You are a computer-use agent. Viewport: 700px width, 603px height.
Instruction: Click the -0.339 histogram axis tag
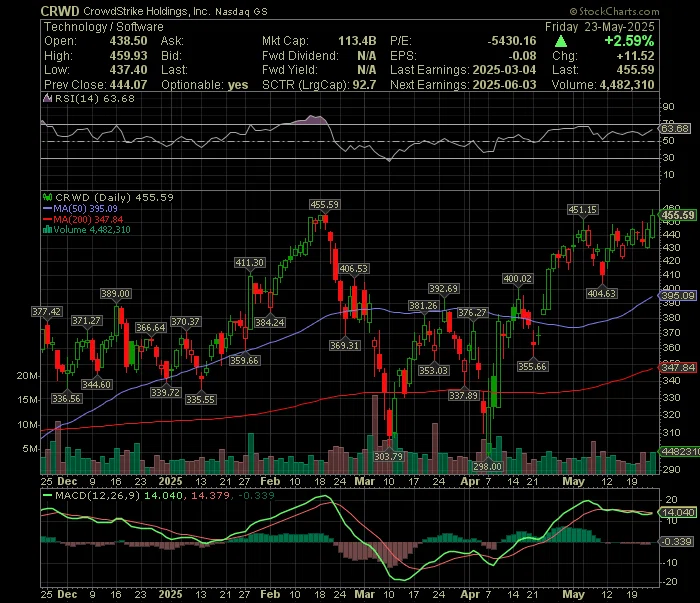[x=677, y=541]
